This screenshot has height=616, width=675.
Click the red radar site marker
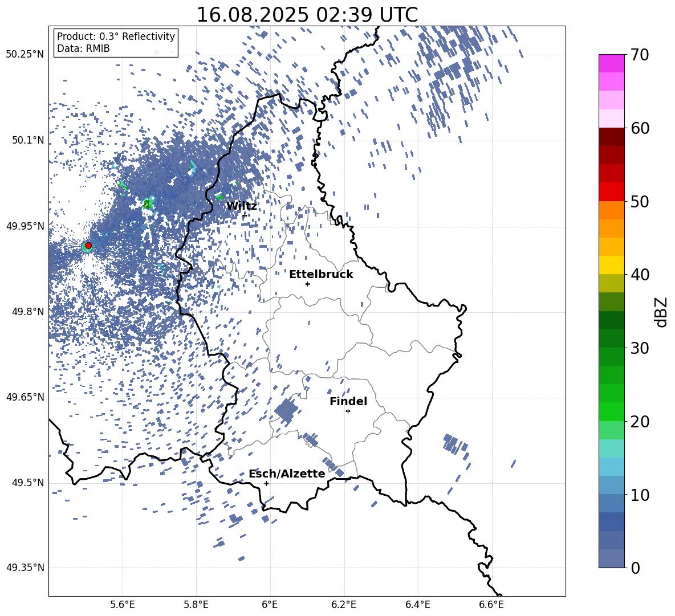click(88, 246)
